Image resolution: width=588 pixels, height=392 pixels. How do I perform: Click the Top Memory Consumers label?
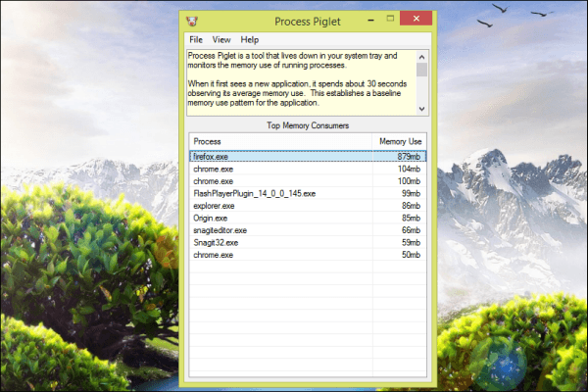pos(308,125)
